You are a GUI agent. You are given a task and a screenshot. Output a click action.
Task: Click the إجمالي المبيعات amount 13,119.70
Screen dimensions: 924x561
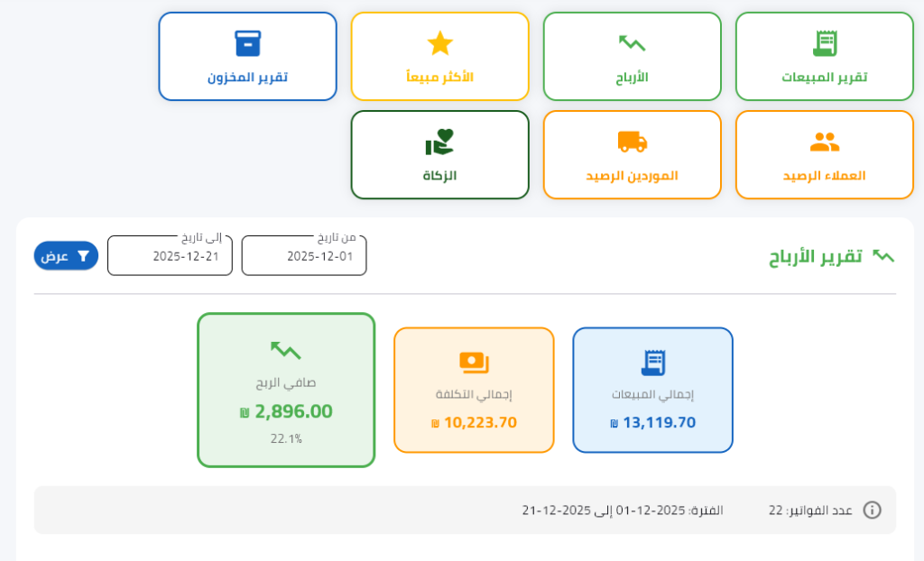tap(659, 422)
